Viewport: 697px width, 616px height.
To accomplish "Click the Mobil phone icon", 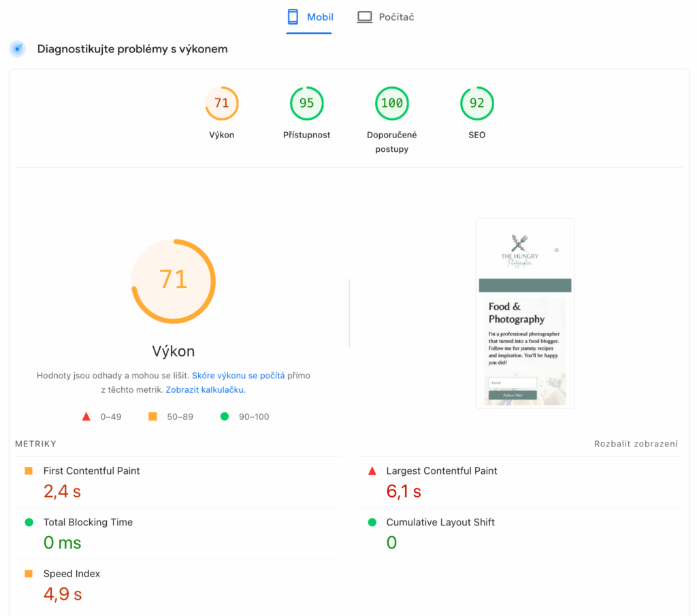I will tap(293, 17).
